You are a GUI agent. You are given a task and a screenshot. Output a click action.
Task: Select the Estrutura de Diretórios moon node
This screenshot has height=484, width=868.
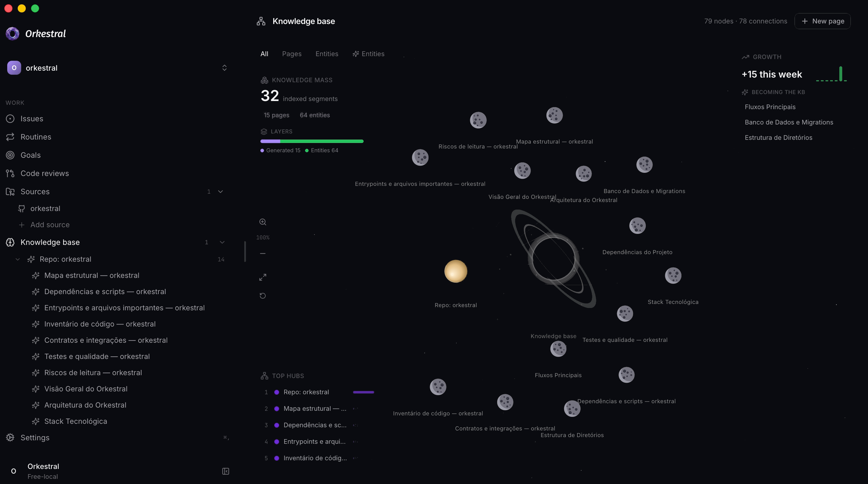(572, 409)
